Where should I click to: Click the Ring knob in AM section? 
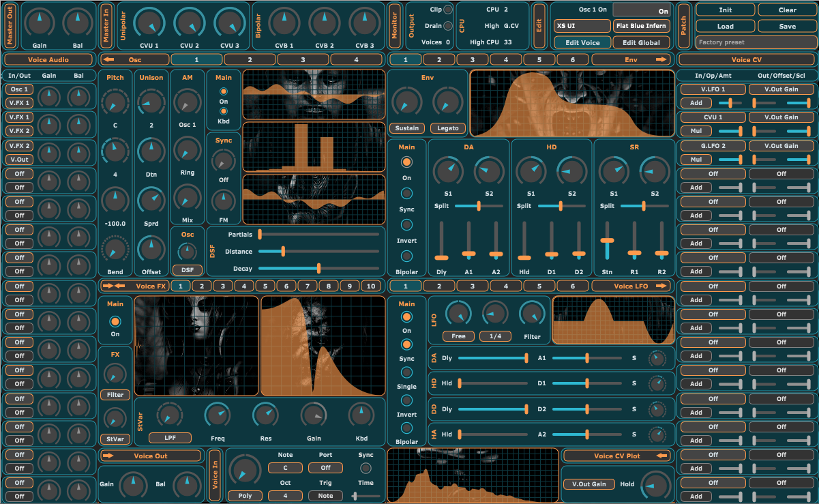coord(187,149)
